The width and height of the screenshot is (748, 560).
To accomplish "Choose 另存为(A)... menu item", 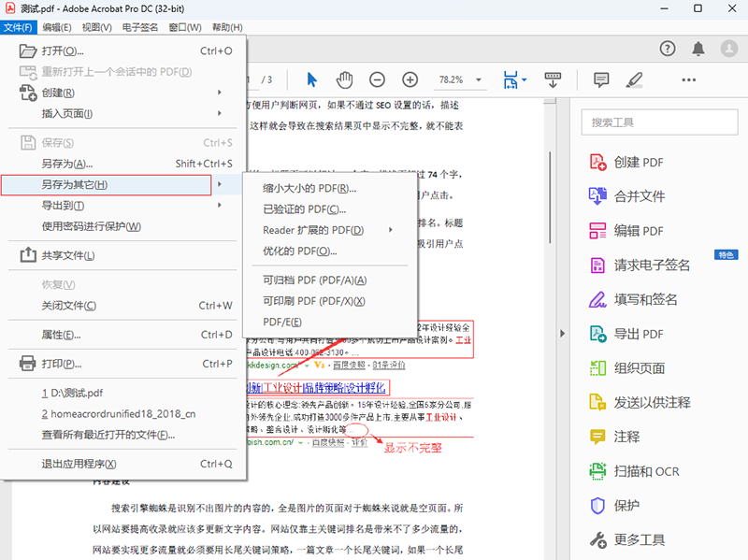I will (123, 164).
